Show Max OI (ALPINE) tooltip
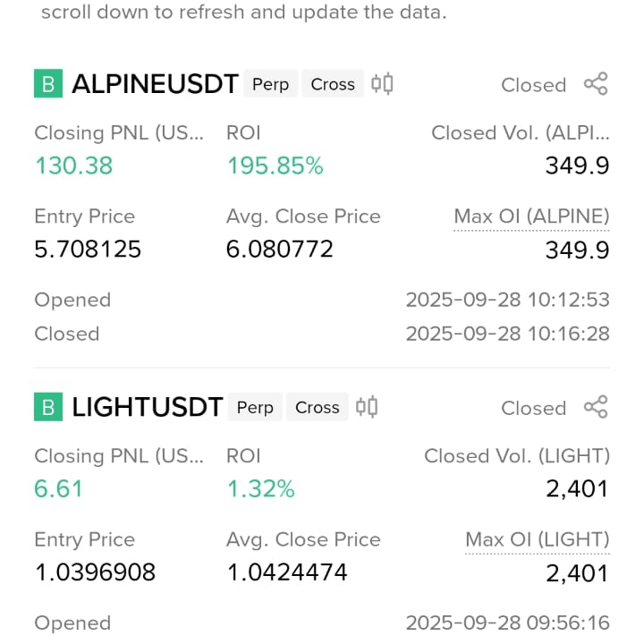Viewport: 644px width, 644px height. (531, 216)
